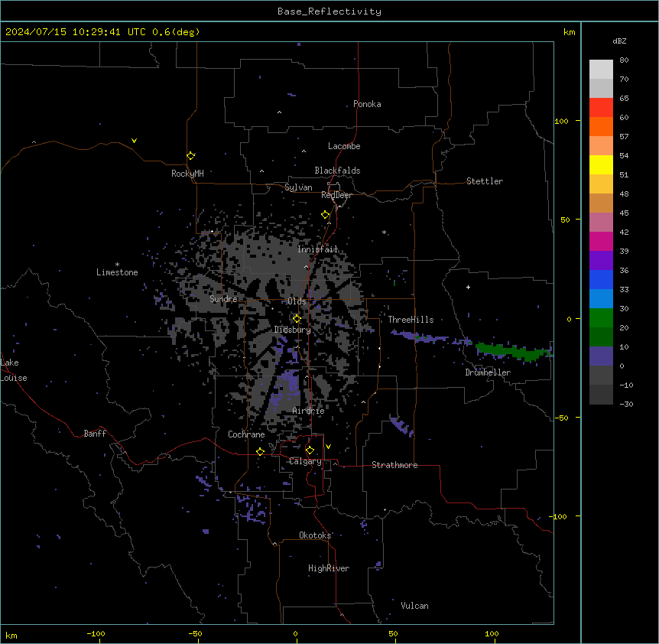
Task: Click the Vulcan city label
Action: (x=415, y=606)
